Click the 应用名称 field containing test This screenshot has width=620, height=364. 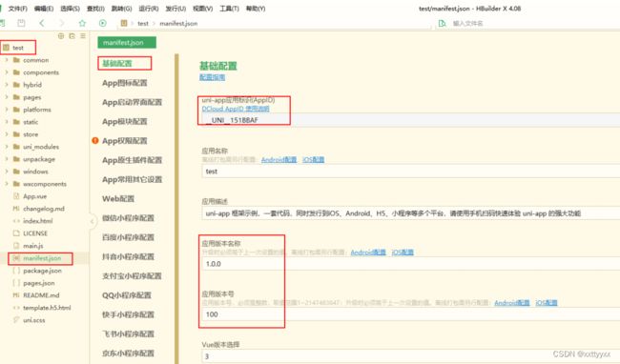coord(410,172)
